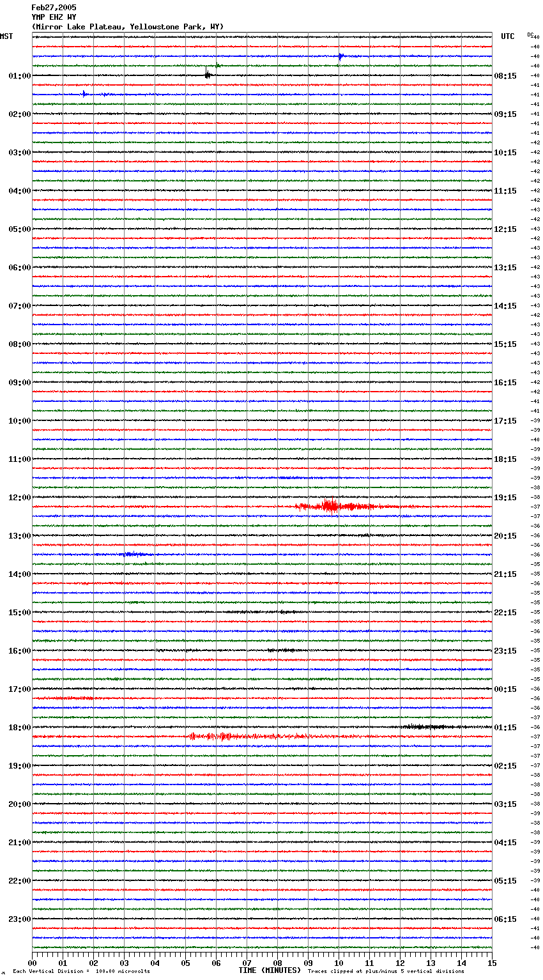Click the 08:00 MST time label
The height and width of the screenshot is (980, 543).
click(x=20, y=344)
